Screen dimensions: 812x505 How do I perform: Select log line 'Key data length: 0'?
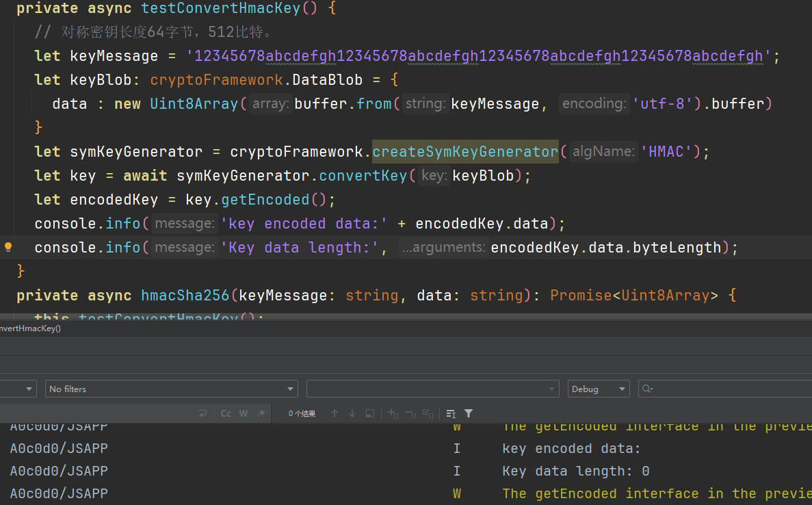pyautogui.click(x=576, y=471)
